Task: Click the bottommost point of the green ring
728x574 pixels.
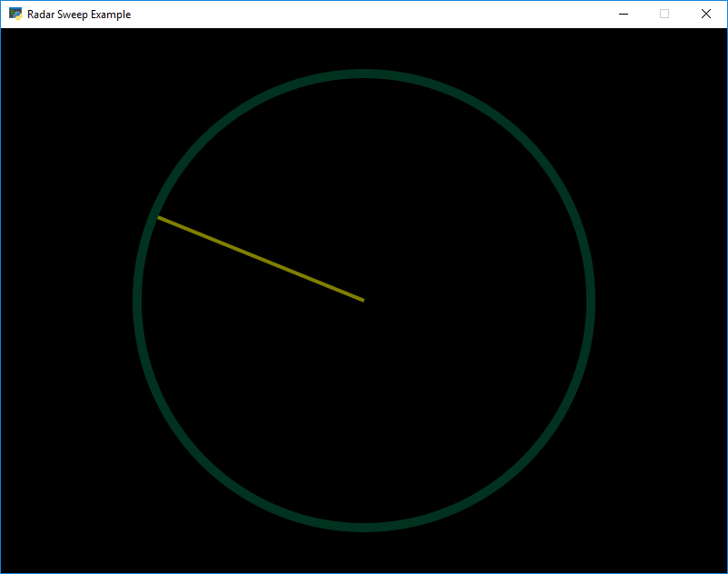Action: pos(364,527)
